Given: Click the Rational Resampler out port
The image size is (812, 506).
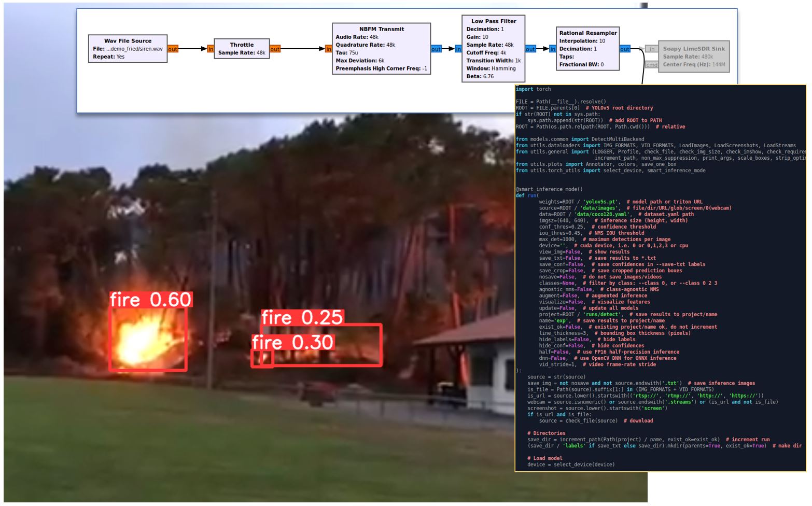Looking at the screenshot, I should (625, 49).
